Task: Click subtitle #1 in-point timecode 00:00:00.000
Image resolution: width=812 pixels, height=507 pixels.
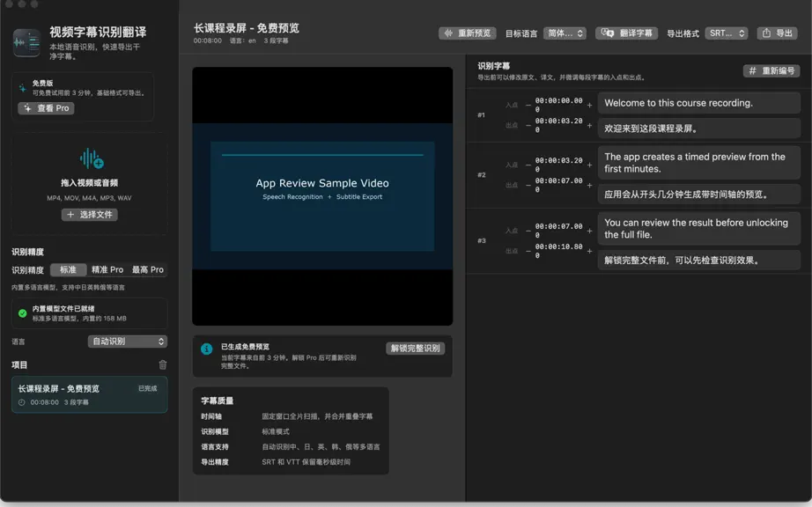Action: tap(558, 105)
